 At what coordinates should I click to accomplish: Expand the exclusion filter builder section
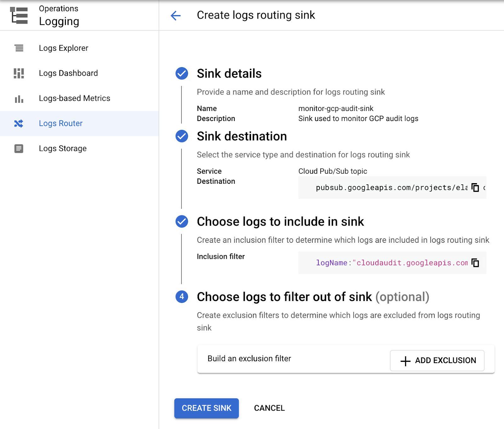437,361
